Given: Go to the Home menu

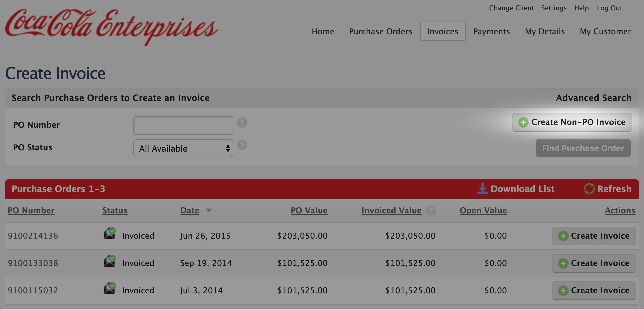Looking at the screenshot, I should pos(323,31).
